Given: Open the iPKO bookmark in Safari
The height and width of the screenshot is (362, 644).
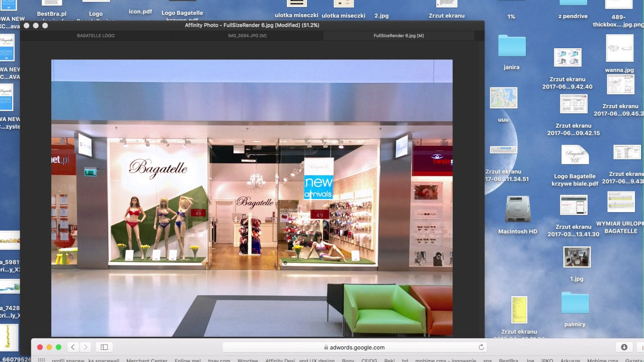Looking at the screenshot, I should [x=547, y=360].
